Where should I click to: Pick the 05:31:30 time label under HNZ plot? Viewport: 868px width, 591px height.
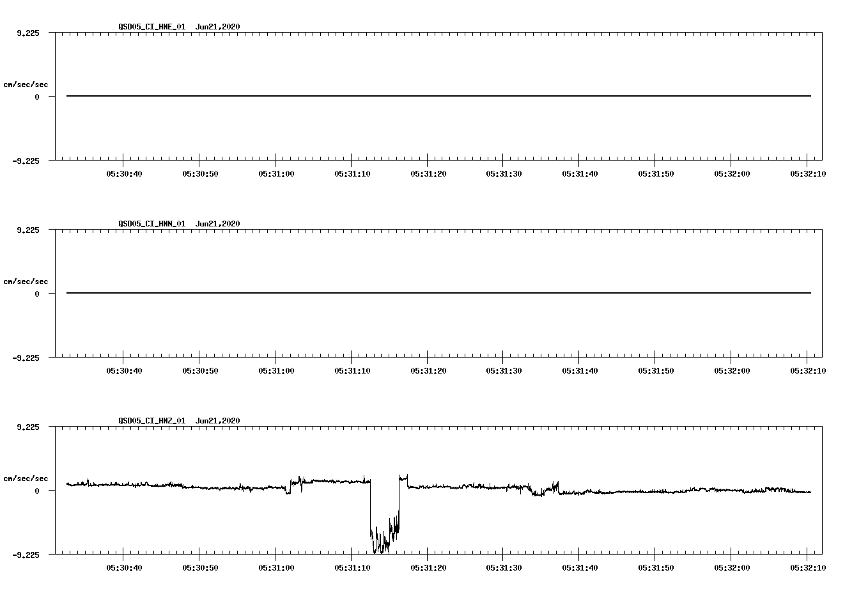point(504,568)
